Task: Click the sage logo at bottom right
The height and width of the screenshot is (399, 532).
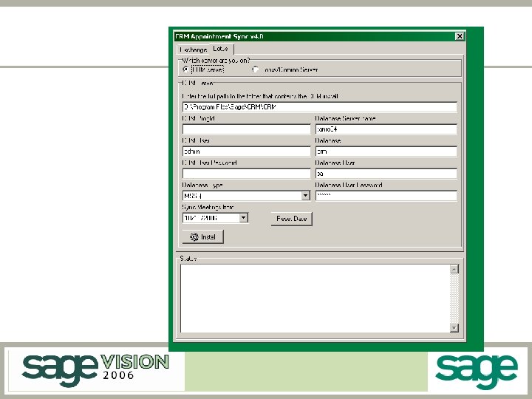Action: pyautogui.click(x=477, y=371)
